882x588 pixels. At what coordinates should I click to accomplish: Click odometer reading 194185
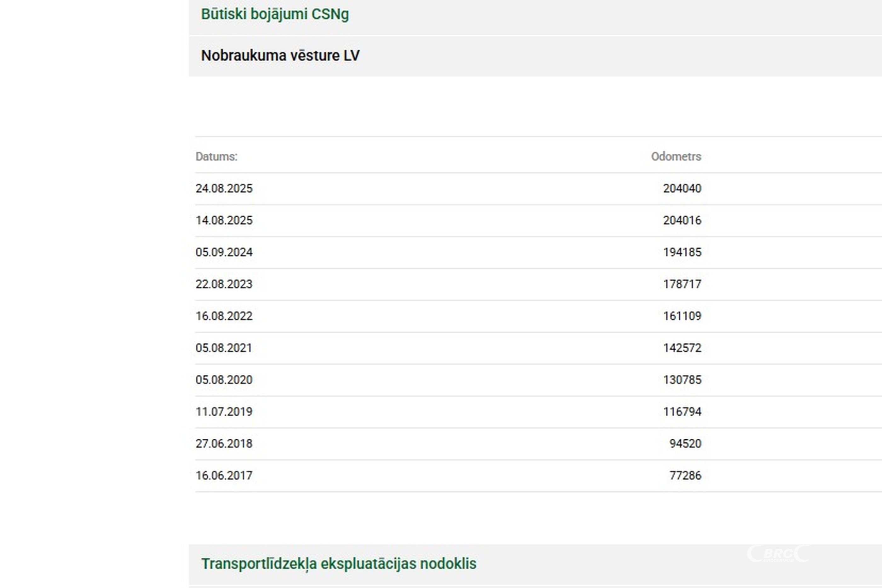click(682, 252)
